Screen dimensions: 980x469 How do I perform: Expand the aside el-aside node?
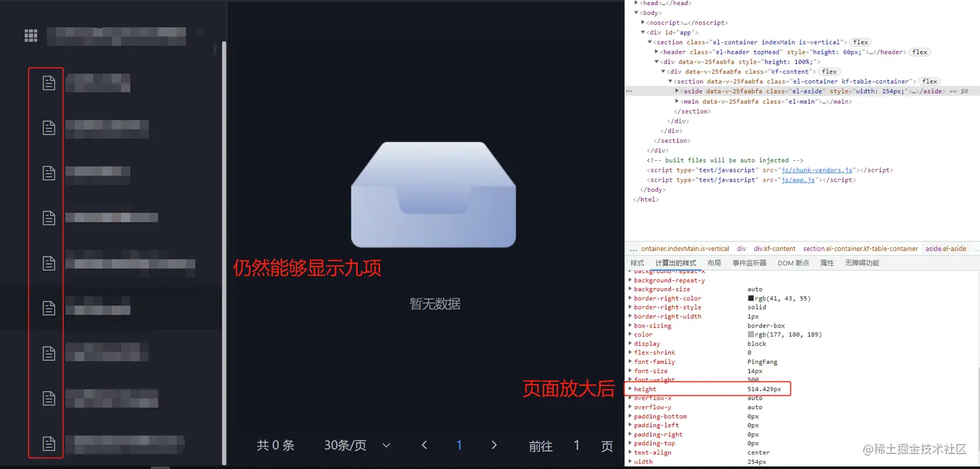pyautogui.click(x=677, y=91)
